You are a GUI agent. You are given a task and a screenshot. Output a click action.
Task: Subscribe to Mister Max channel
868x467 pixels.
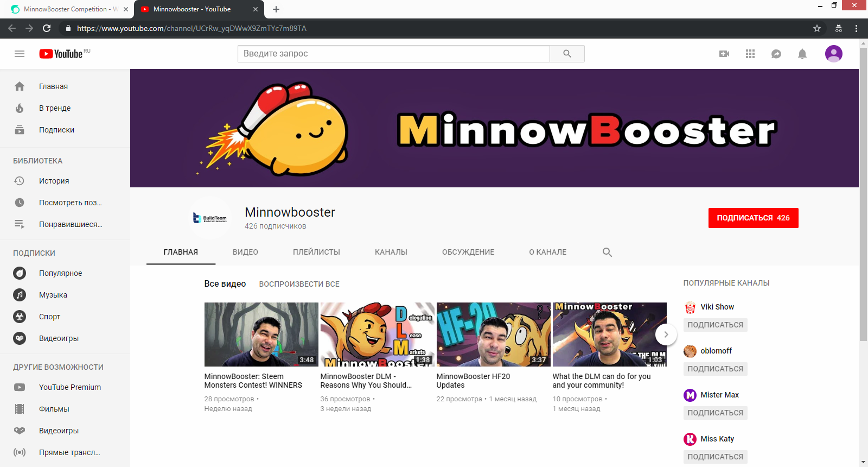click(715, 413)
